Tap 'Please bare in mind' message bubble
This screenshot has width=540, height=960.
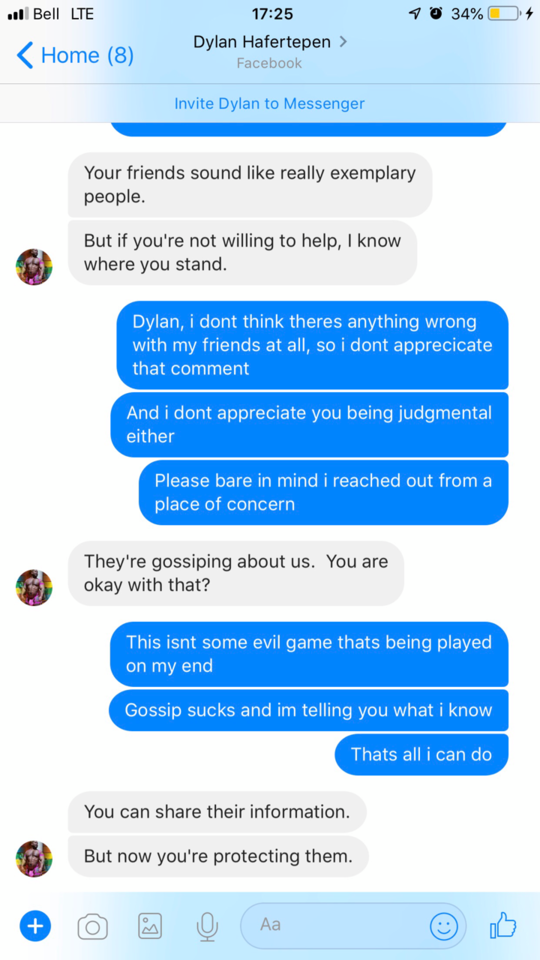tap(323, 492)
